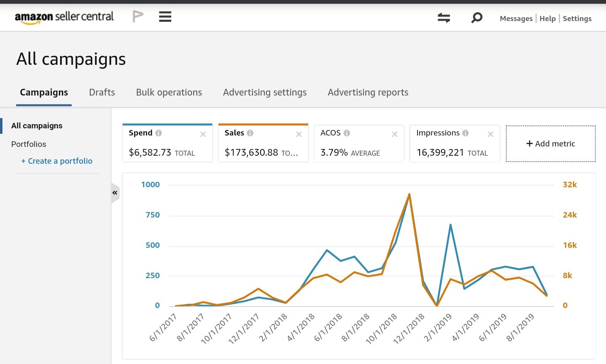Remove the Sales metric card
Image resolution: width=606 pixels, height=364 pixels.
(299, 134)
